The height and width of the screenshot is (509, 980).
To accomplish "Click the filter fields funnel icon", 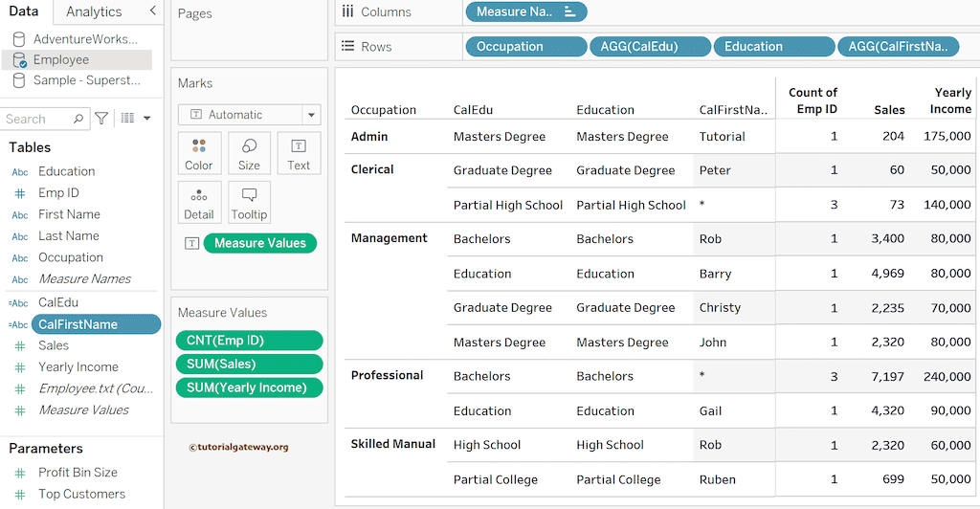I will (x=101, y=119).
